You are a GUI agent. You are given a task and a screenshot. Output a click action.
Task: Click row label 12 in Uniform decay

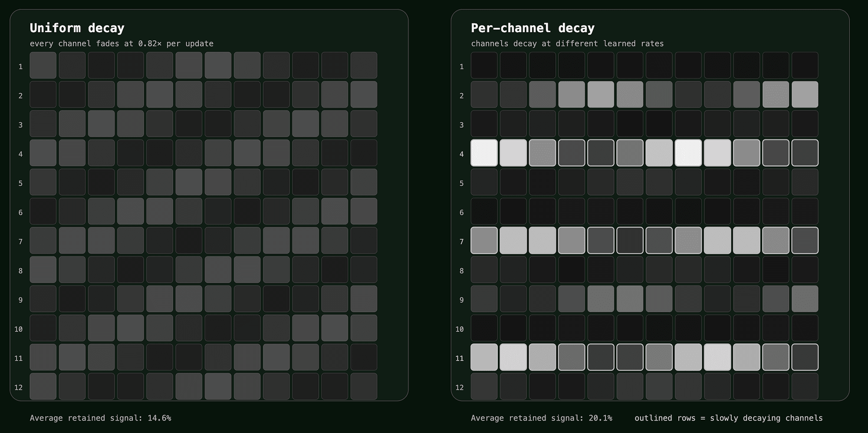(18, 387)
